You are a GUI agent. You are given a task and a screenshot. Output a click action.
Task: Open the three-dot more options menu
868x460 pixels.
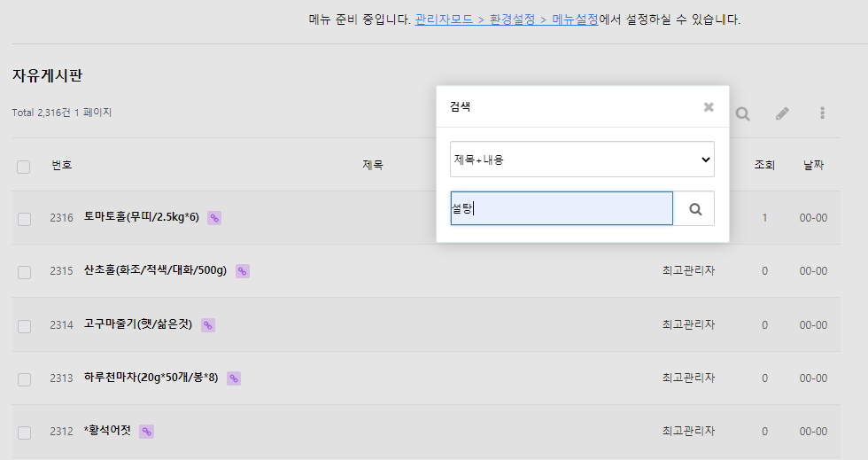pyautogui.click(x=822, y=113)
